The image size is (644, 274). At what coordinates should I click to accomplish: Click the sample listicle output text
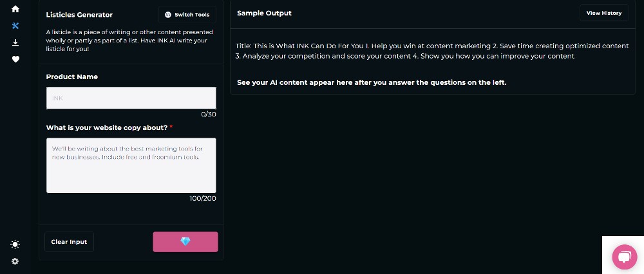tap(432, 51)
